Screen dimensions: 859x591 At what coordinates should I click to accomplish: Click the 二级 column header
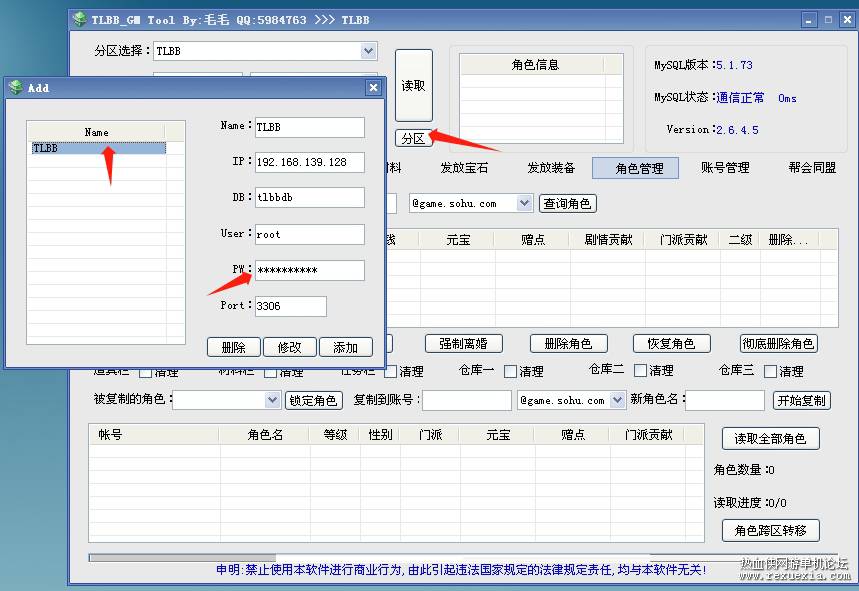(740, 239)
